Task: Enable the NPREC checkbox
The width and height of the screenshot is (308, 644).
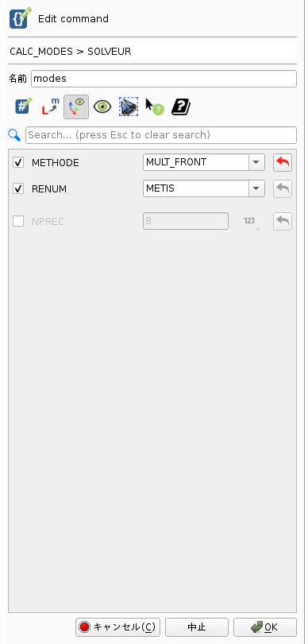Action: (18, 221)
